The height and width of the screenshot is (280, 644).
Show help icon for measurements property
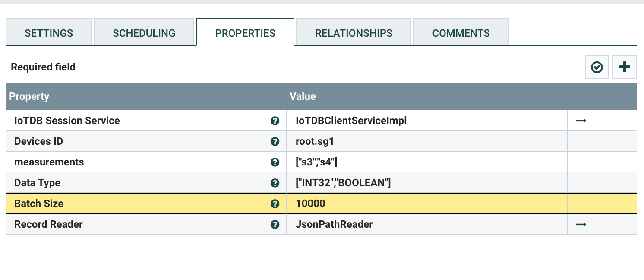(275, 162)
